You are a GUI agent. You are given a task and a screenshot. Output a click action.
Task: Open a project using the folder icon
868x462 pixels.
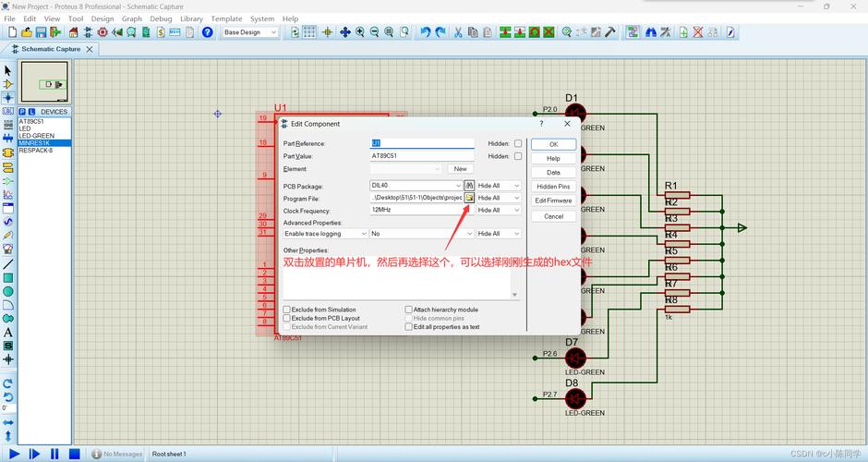click(27, 32)
